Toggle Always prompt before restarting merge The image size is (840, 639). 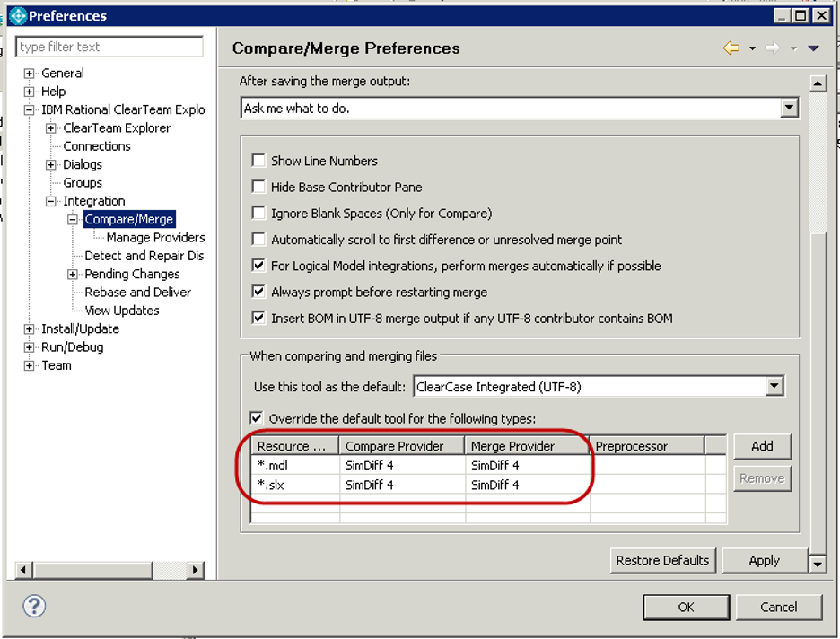pos(258,292)
